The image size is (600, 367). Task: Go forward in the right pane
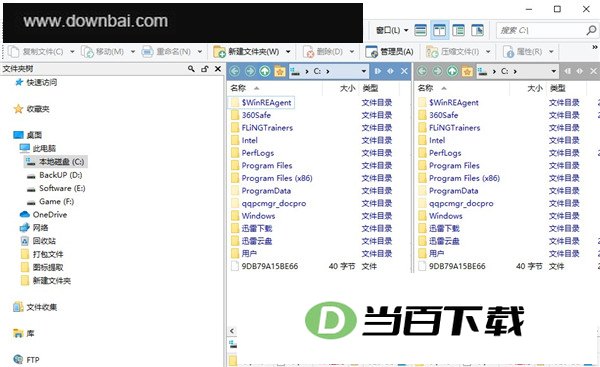coord(437,71)
